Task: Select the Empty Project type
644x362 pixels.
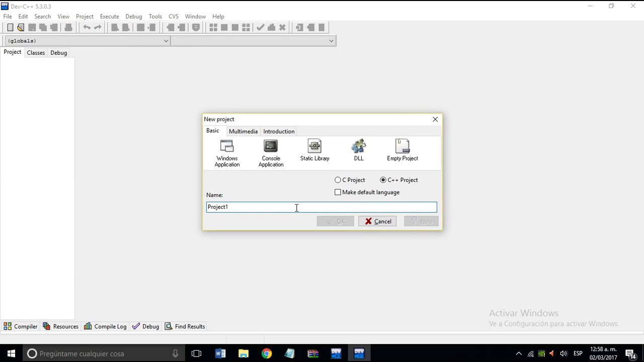Action: (x=403, y=150)
